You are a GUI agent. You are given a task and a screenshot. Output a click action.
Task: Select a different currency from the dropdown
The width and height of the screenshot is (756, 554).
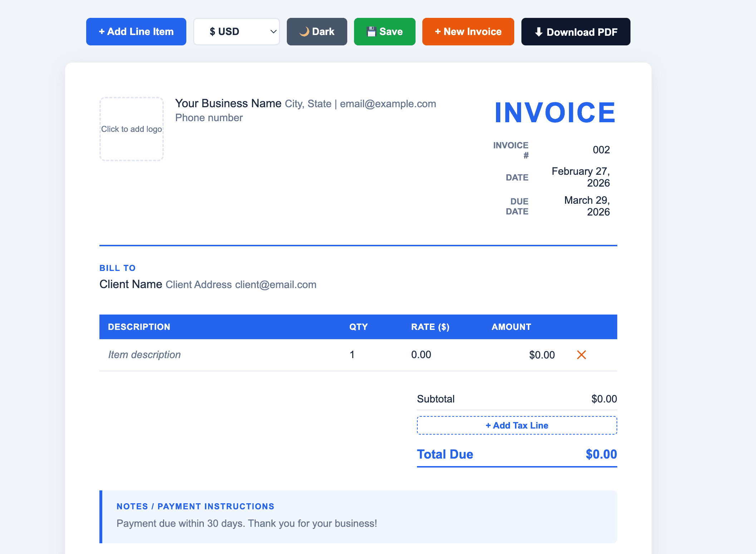pyautogui.click(x=236, y=31)
